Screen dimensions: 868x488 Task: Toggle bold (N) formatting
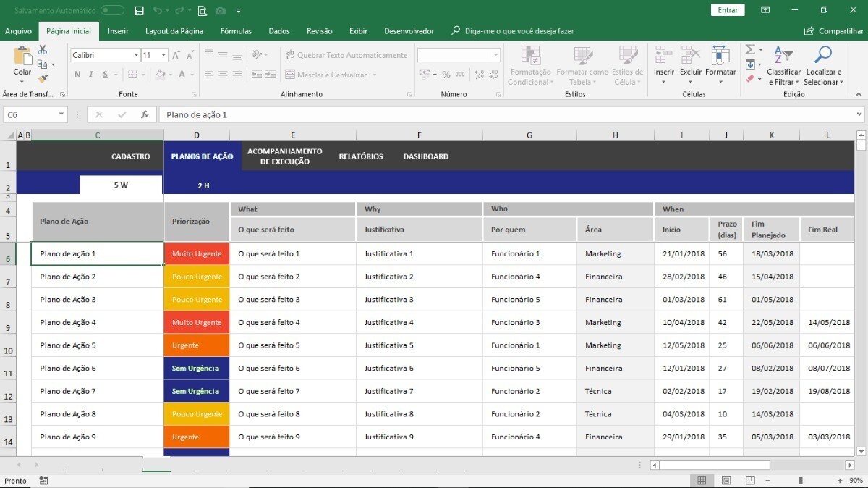tap(77, 75)
